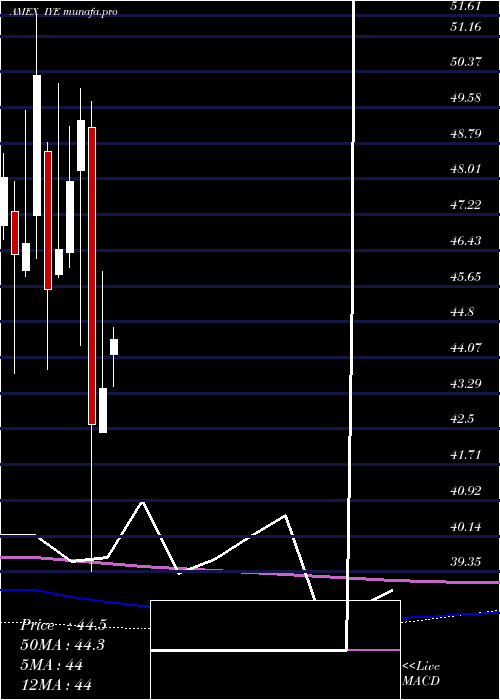
Task: Click the 47.22 price axis label
Action: (x=466, y=205)
